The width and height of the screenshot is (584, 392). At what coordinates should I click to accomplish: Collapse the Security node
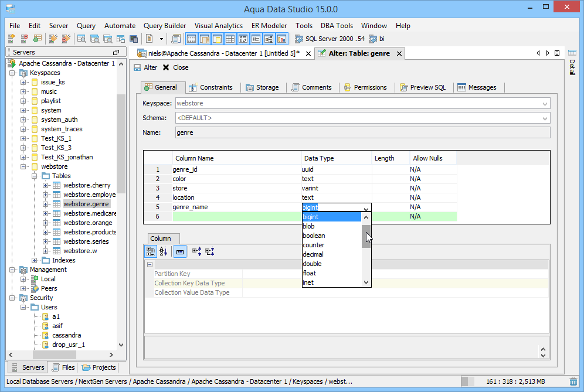point(12,298)
